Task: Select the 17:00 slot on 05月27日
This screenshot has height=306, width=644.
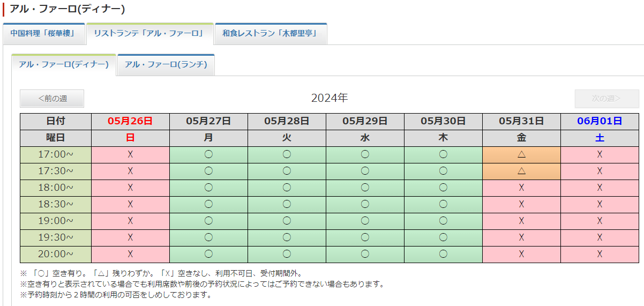Action: point(208,154)
